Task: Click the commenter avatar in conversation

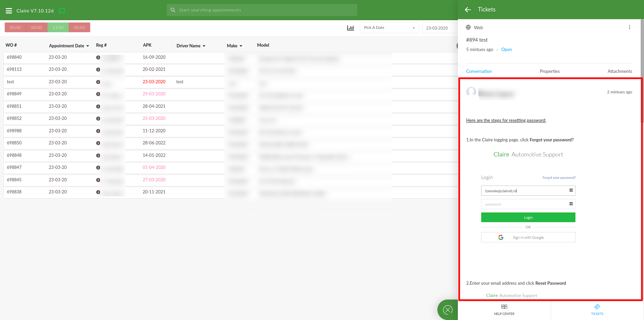Action: [471, 92]
